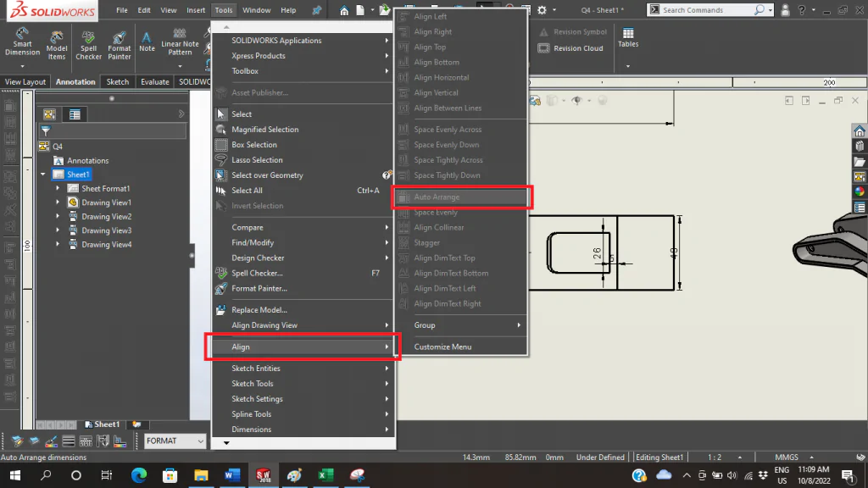
Task: Open the user login icon
Action: [785, 10]
